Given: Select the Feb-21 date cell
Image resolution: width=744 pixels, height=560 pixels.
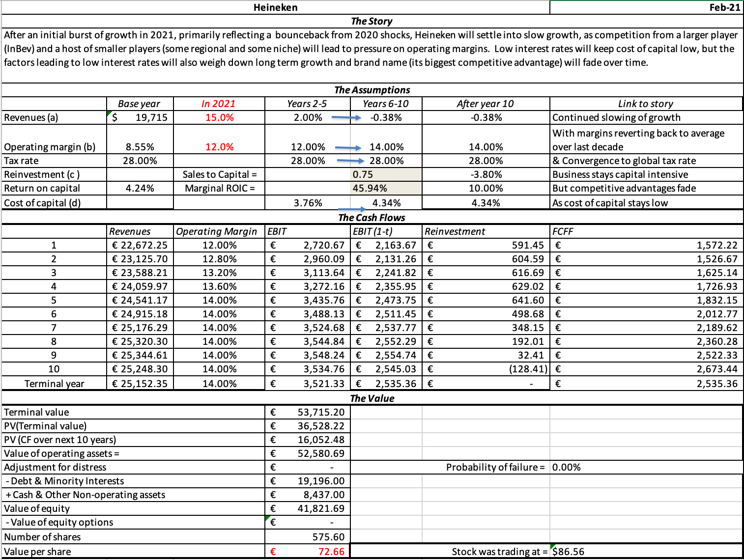Looking at the screenshot, I should (x=724, y=7).
